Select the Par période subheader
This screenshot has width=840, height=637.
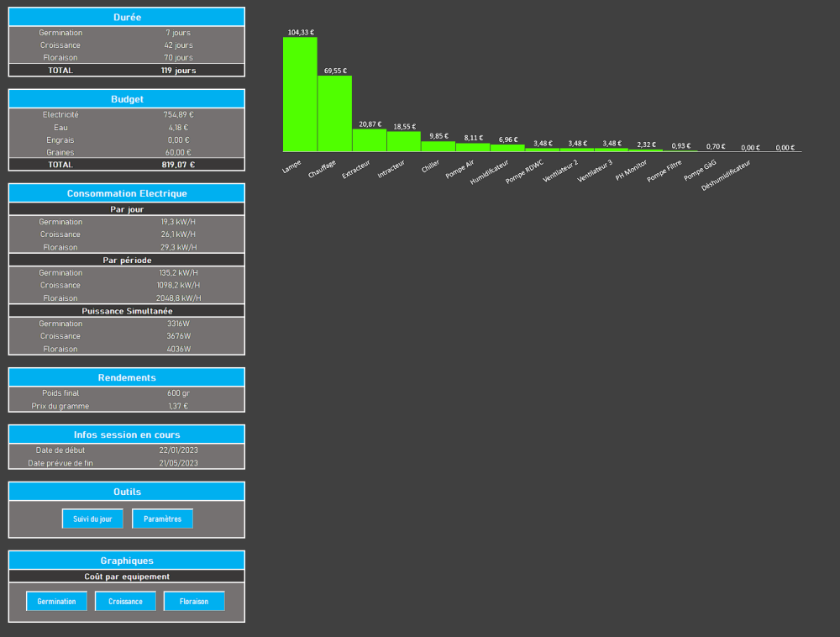127,260
